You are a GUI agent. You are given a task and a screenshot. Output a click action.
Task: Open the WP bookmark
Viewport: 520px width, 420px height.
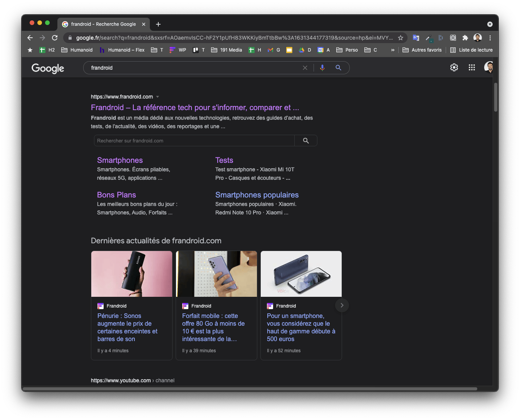coord(178,50)
